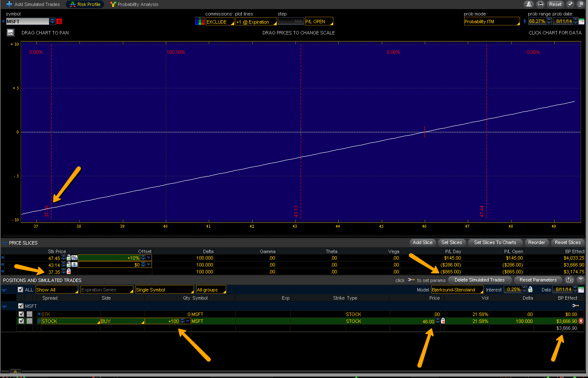The height and width of the screenshot is (378, 588).
Task: Click the detach window icon at top right
Action: [x=581, y=4]
